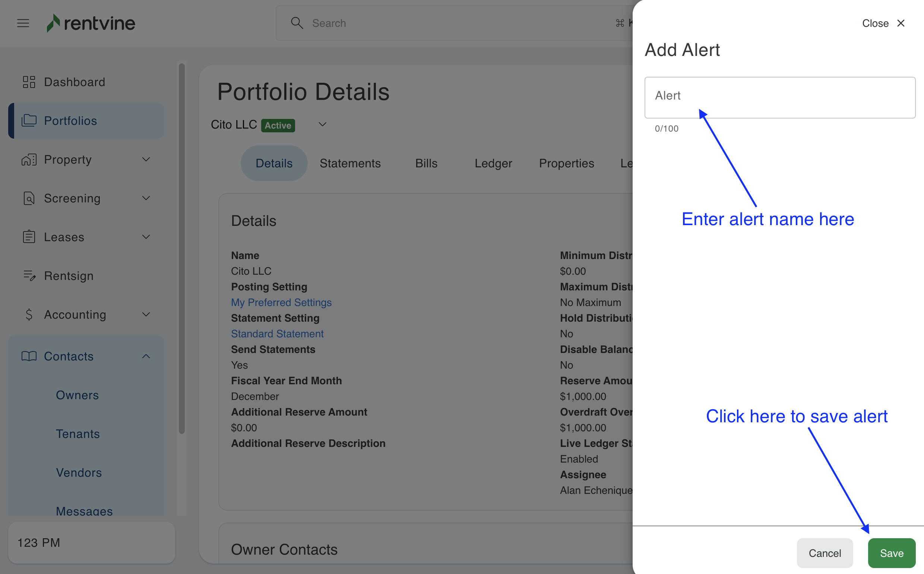Click the Dashboard grid icon

(x=29, y=82)
